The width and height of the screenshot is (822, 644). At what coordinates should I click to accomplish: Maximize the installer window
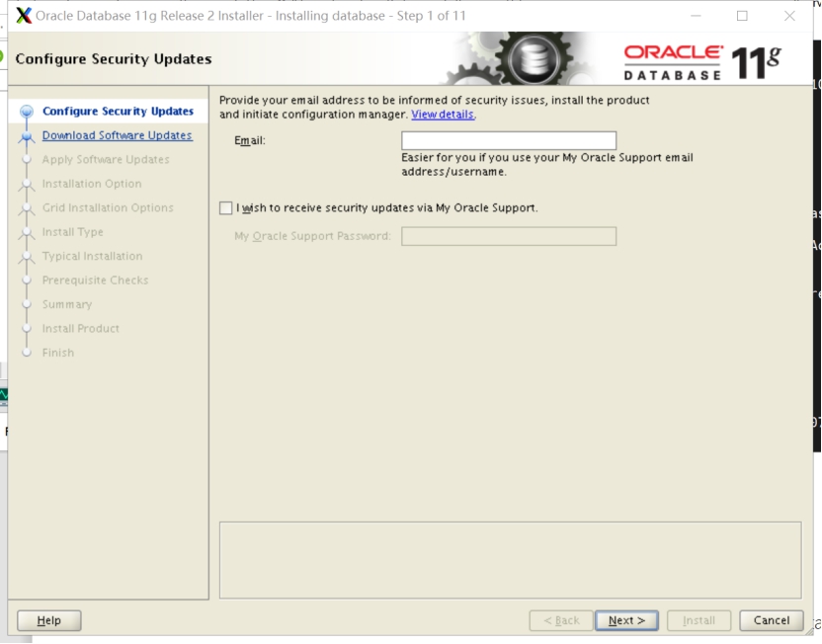click(x=742, y=16)
